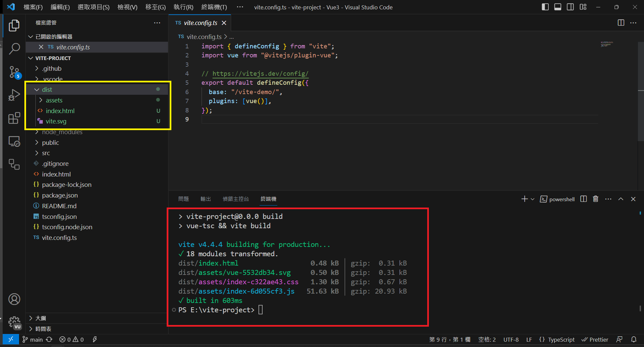Open the 執行(R) menu

pyautogui.click(x=183, y=7)
